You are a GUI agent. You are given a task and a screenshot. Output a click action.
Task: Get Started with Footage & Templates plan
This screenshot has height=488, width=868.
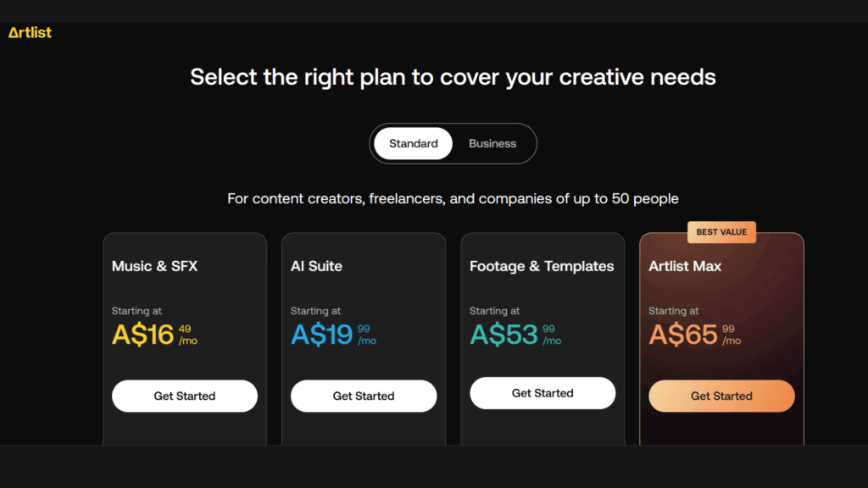coord(542,393)
